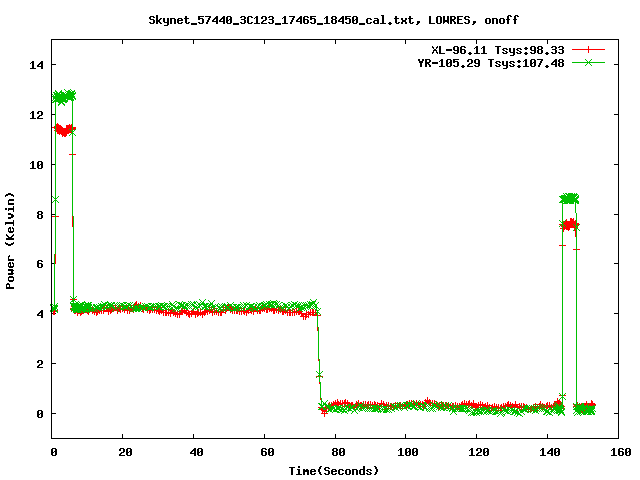
Task: Click the Time(Seconds) x-axis label
Action: point(333,471)
